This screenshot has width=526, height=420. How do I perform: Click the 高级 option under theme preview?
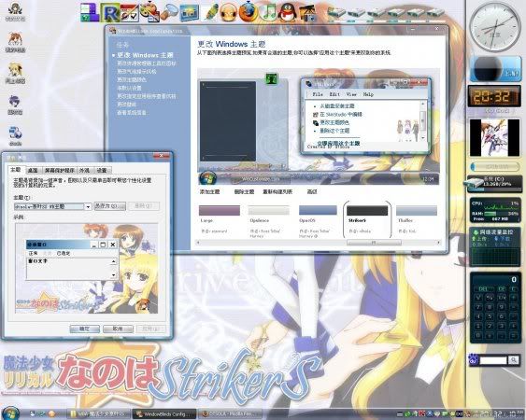(x=312, y=191)
